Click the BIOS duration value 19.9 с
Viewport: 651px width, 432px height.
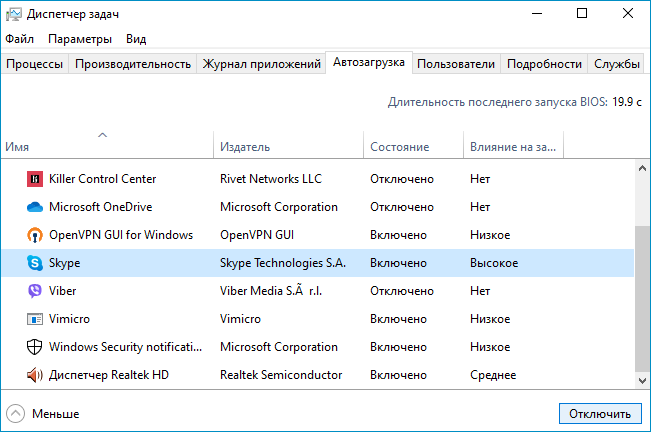(x=627, y=102)
